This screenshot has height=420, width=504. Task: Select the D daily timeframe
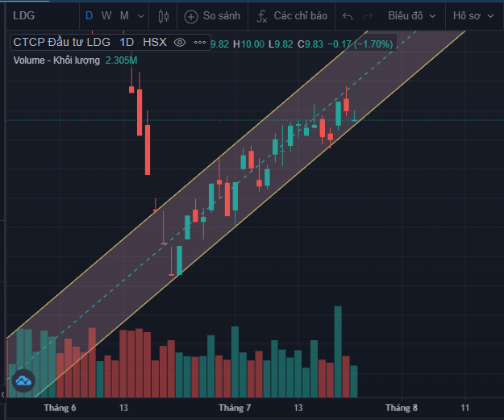pyautogui.click(x=89, y=16)
